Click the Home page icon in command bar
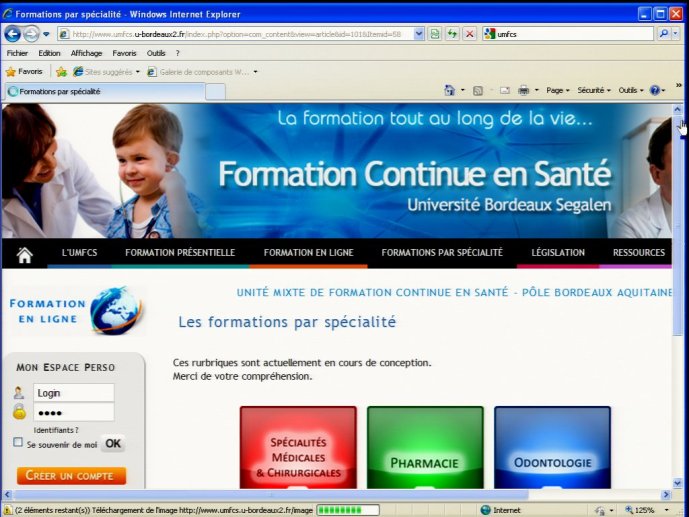The width and height of the screenshot is (689, 517). 450,90
